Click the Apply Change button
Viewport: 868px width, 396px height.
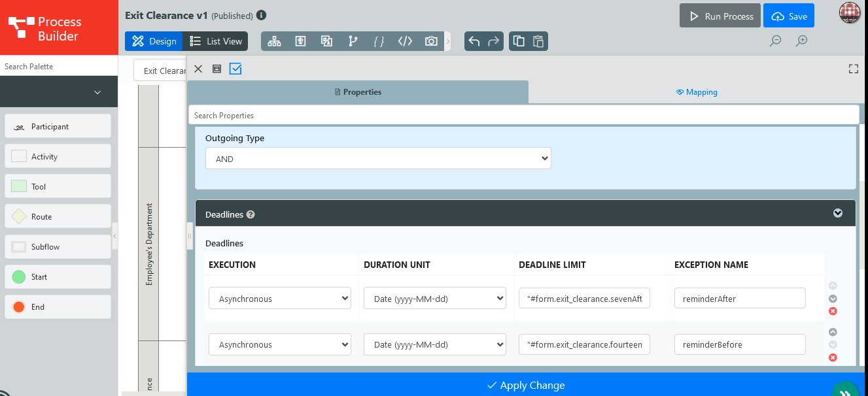pyautogui.click(x=527, y=385)
